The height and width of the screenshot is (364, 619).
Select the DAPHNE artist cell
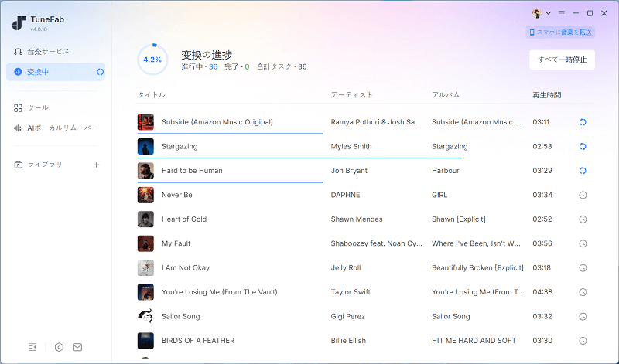tap(345, 195)
